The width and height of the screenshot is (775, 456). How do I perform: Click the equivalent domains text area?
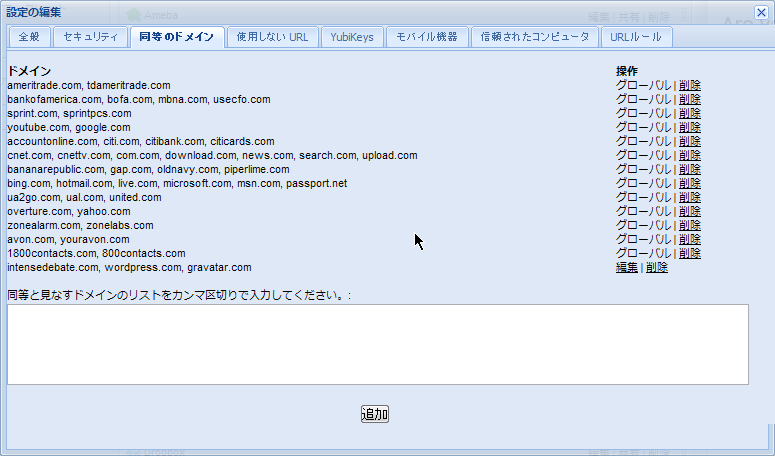tap(378, 344)
